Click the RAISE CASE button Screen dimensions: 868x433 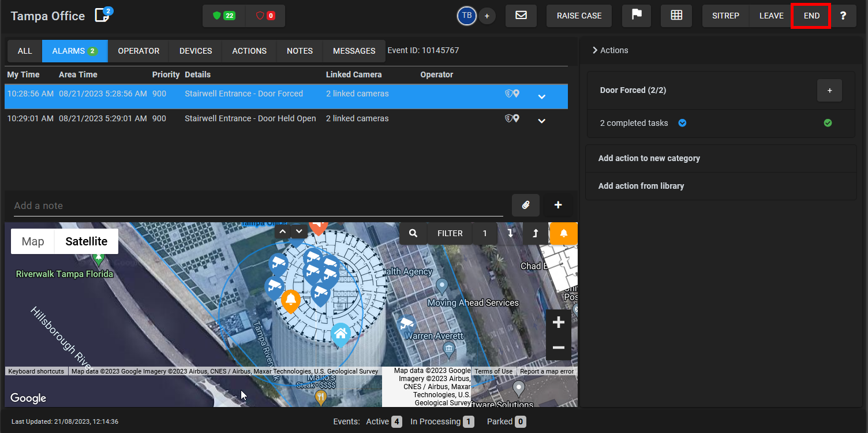tap(579, 16)
